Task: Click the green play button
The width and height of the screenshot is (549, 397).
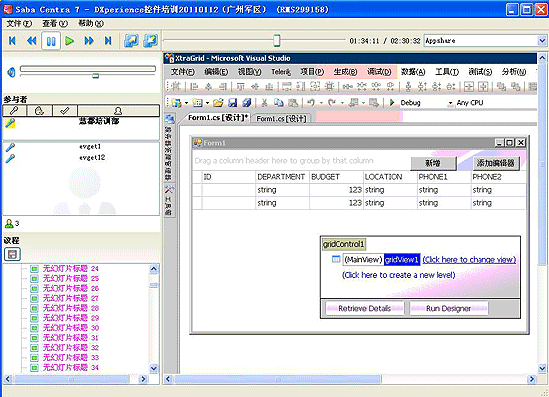Action: [x=70, y=41]
